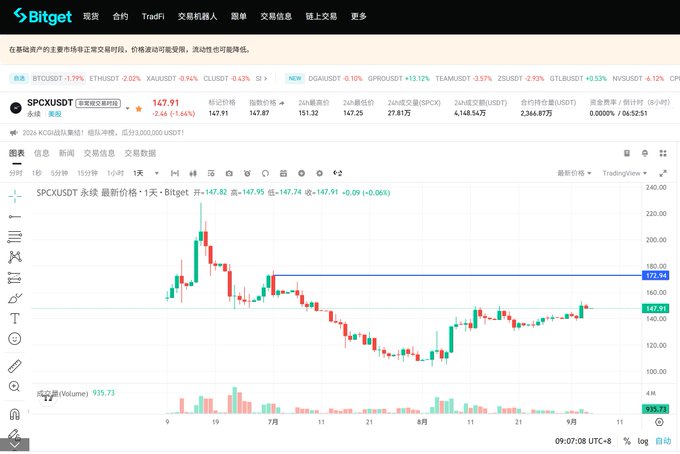The width and height of the screenshot is (680, 454).
Task: Open the 最新价格 price type dropdown
Action: [x=574, y=173]
